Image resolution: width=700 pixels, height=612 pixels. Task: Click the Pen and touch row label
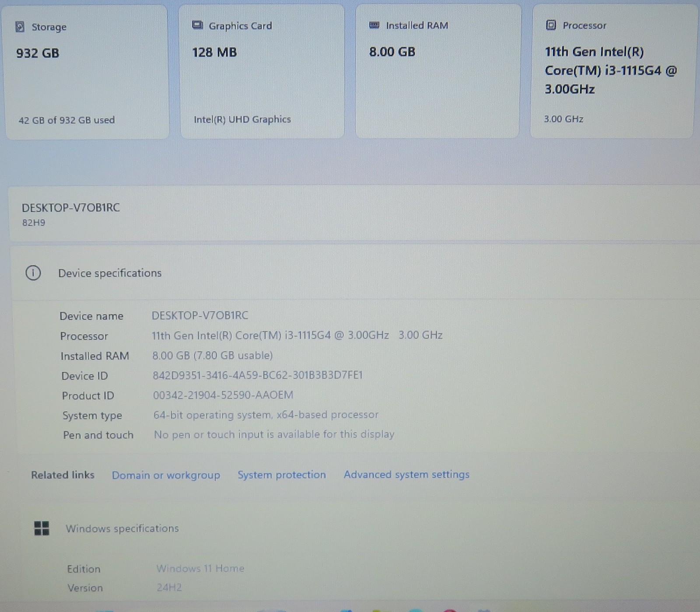click(x=98, y=435)
